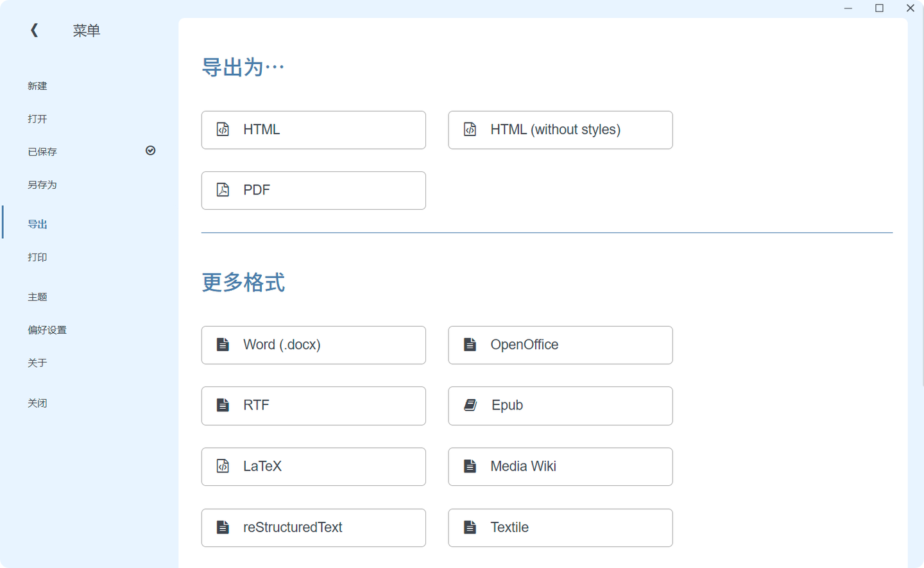This screenshot has height=568, width=924.
Task: Click the Textile export icon
Action: 469,527
